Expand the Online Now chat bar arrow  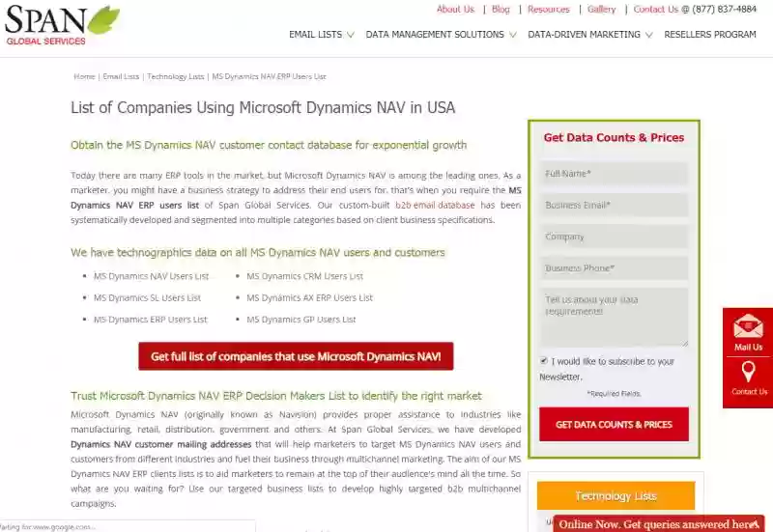(x=755, y=524)
